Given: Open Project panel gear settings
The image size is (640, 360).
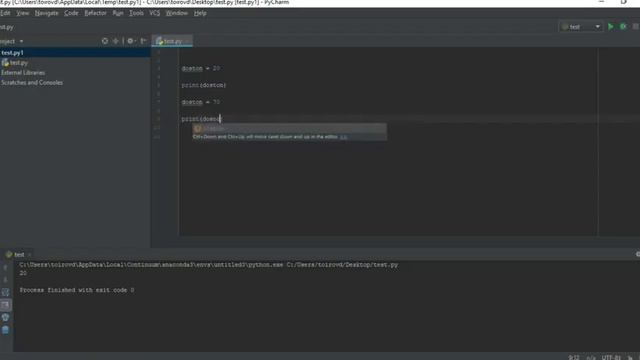Looking at the screenshot, I should [131, 41].
